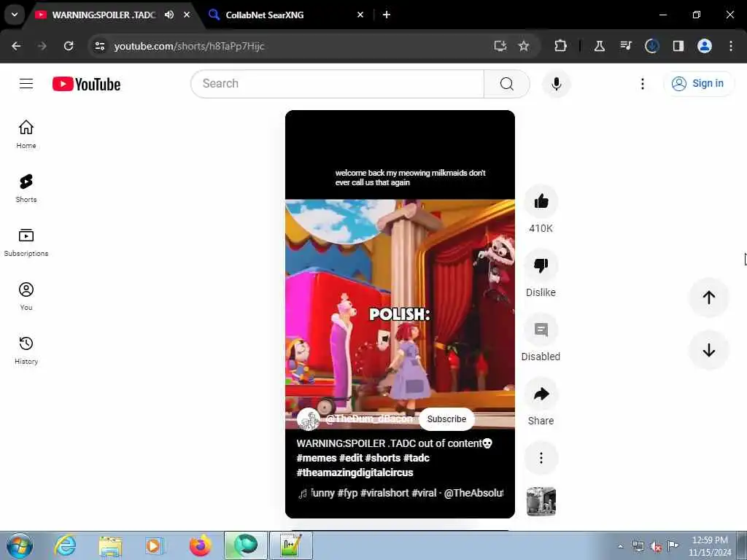Open Subscriptions in the sidebar
Viewport: 747px width, 560px height.
point(26,242)
